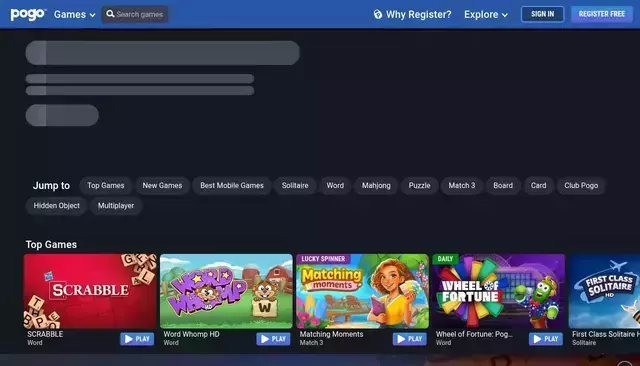Image resolution: width=640 pixels, height=366 pixels.
Task: Jump to Puzzle games
Action: point(419,185)
